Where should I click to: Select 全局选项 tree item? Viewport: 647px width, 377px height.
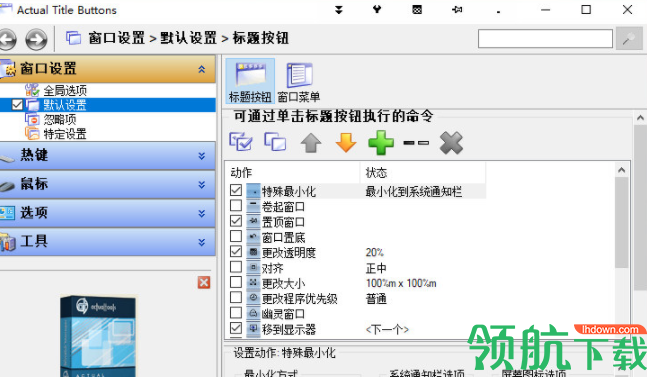click(65, 90)
